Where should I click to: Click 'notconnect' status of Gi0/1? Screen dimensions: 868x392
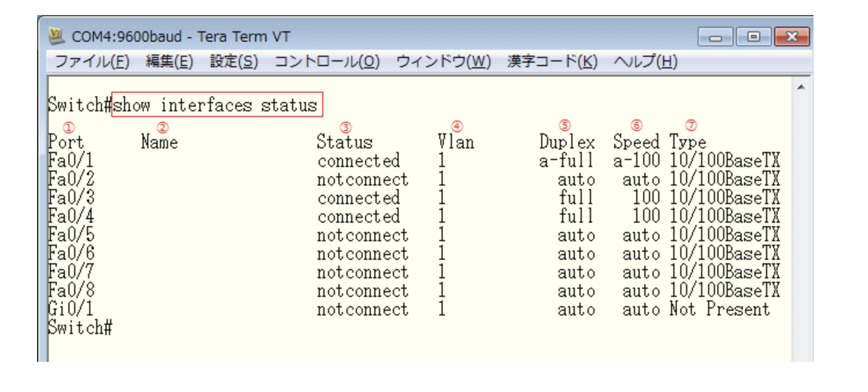[363, 309]
